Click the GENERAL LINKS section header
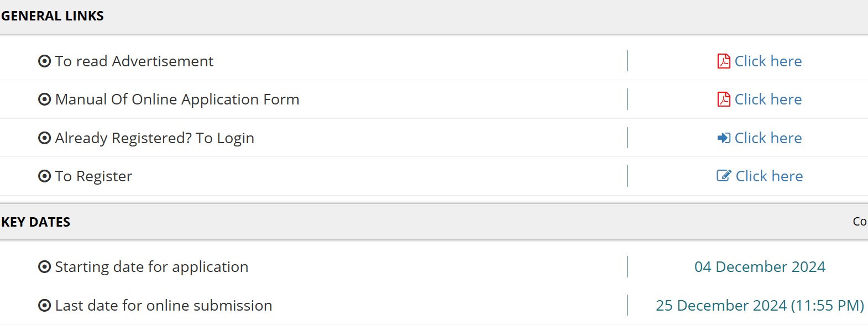This screenshot has width=868, height=325. [53, 16]
